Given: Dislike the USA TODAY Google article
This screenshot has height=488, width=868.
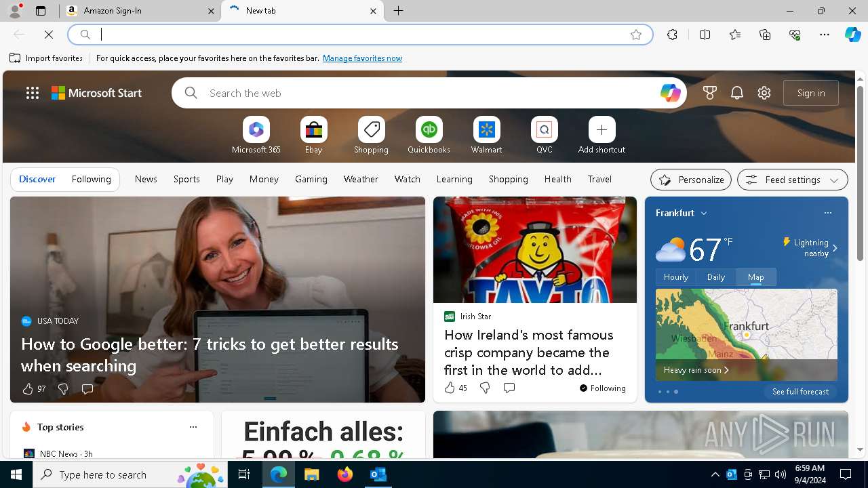Looking at the screenshot, I should point(63,389).
